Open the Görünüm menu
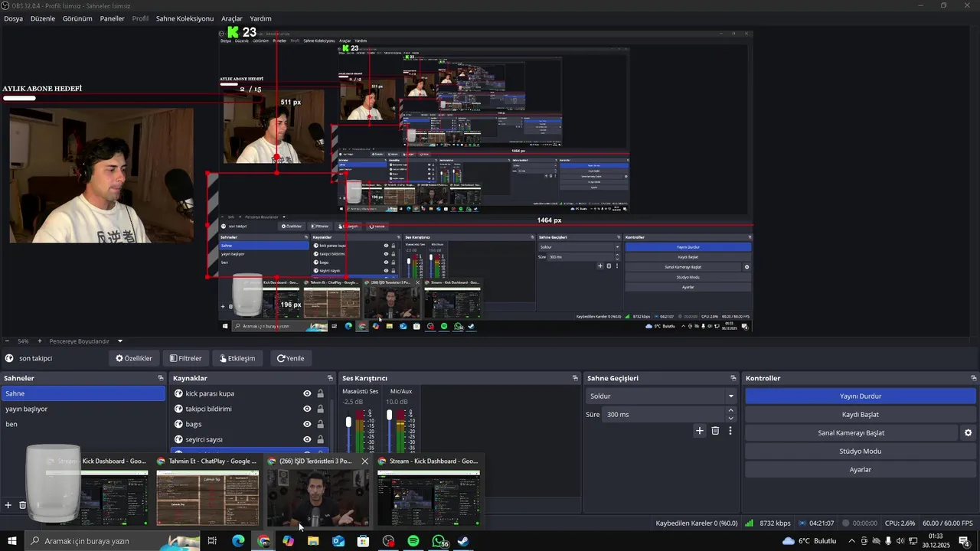The width and height of the screenshot is (980, 551). point(77,18)
